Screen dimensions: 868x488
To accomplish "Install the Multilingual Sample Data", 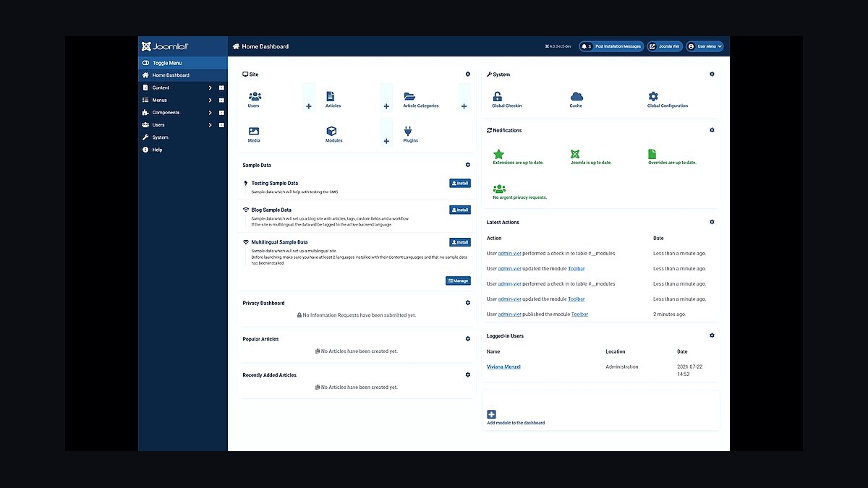I will 460,242.
